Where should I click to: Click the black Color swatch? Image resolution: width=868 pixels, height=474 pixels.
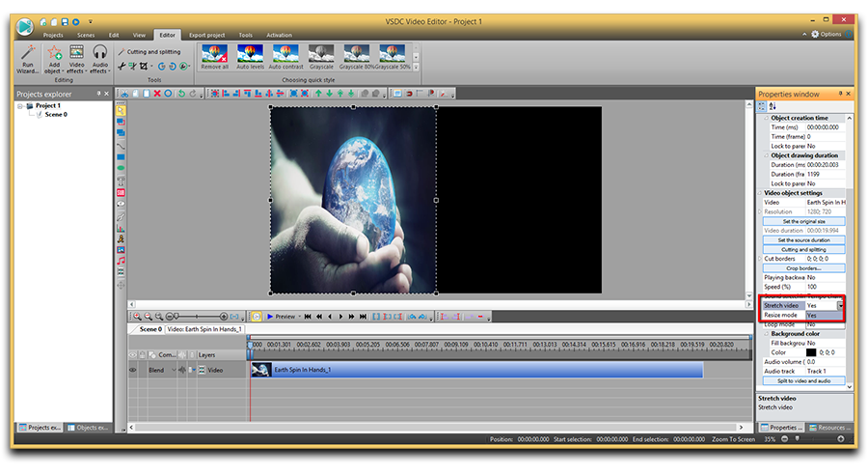811,352
